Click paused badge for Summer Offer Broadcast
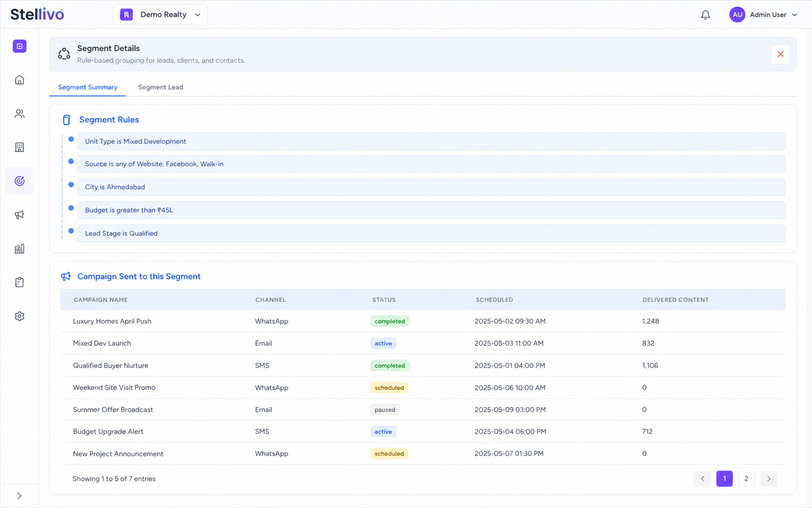This screenshot has height=508, width=812. 385,410
